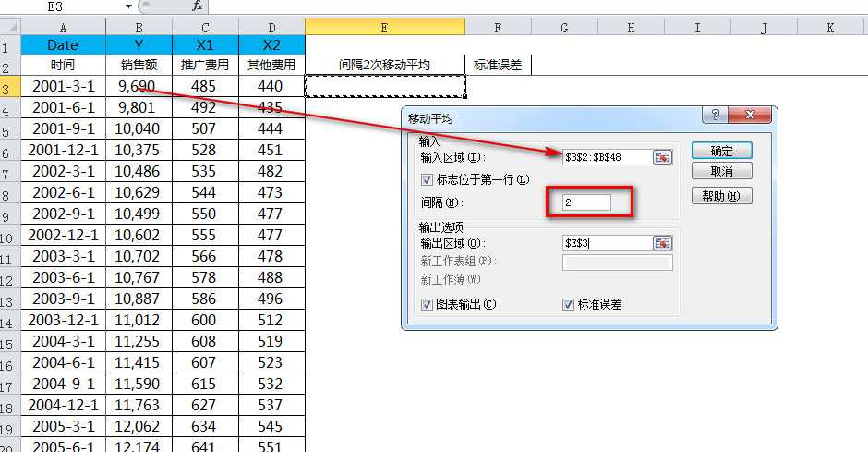Click the 取消 Cancel button

pos(722,171)
